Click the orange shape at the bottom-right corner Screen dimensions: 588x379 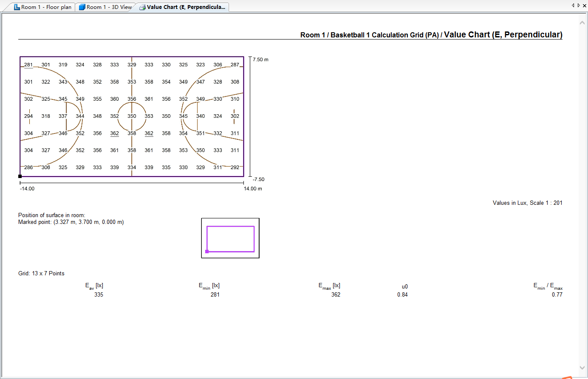(x=567, y=377)
